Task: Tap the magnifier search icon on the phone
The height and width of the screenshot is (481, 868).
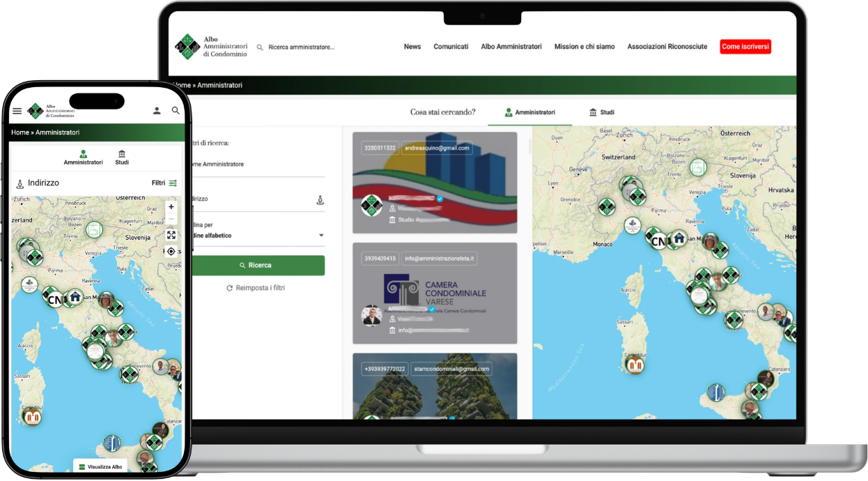Action: [x=176, y=111]
